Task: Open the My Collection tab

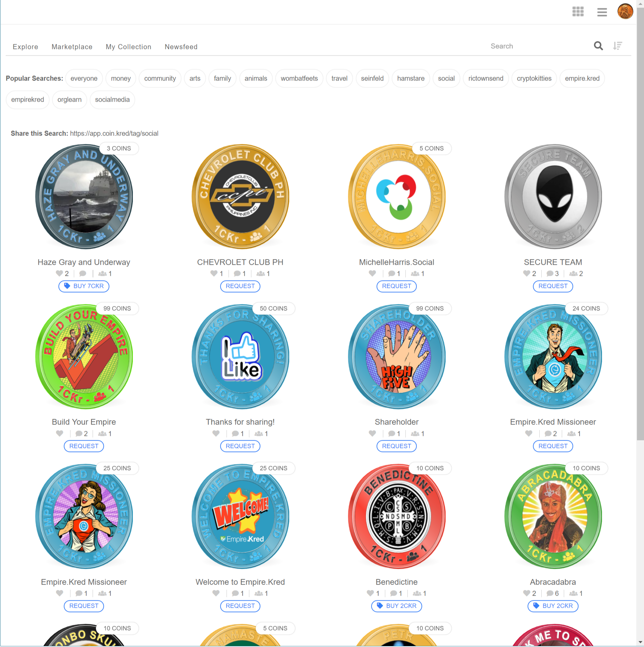Action: (129, 47)
